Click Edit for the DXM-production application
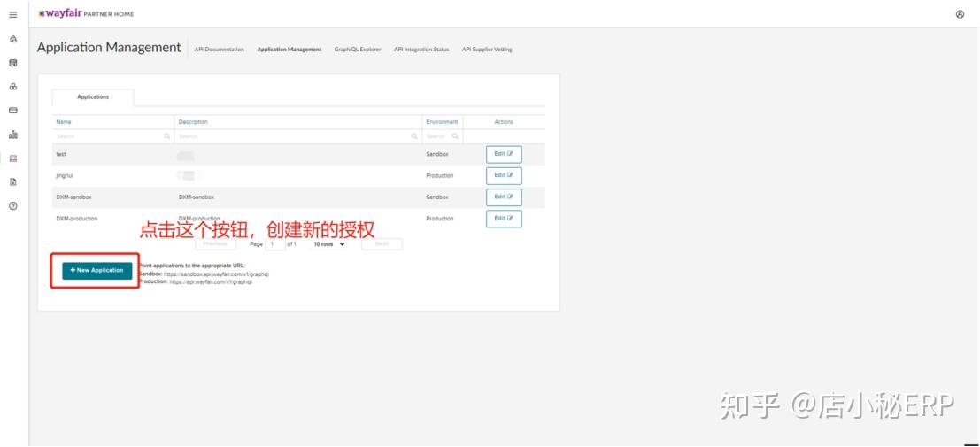 point(504,219)
